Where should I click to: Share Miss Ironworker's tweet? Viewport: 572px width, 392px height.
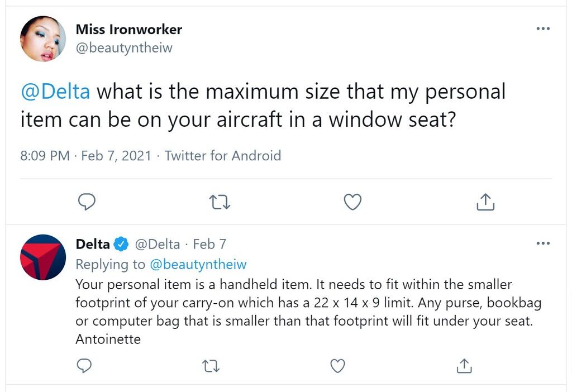[x=485, y=202]
